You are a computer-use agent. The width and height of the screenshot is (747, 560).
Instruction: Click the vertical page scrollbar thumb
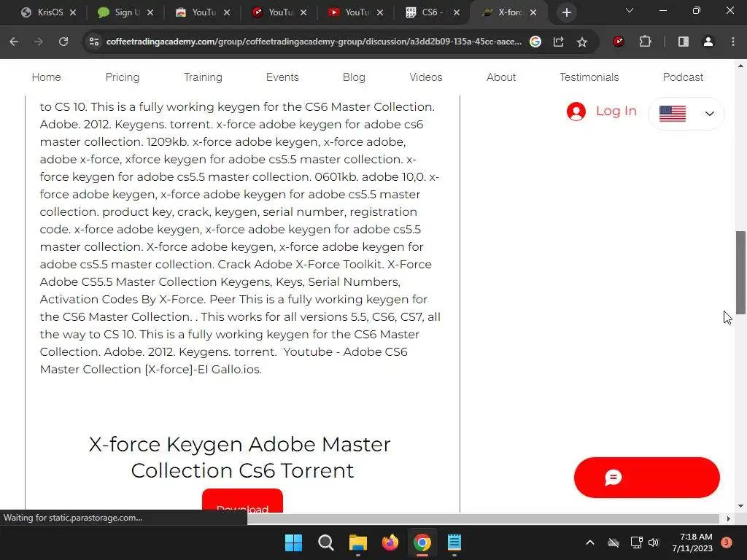(x=740, y=273)
